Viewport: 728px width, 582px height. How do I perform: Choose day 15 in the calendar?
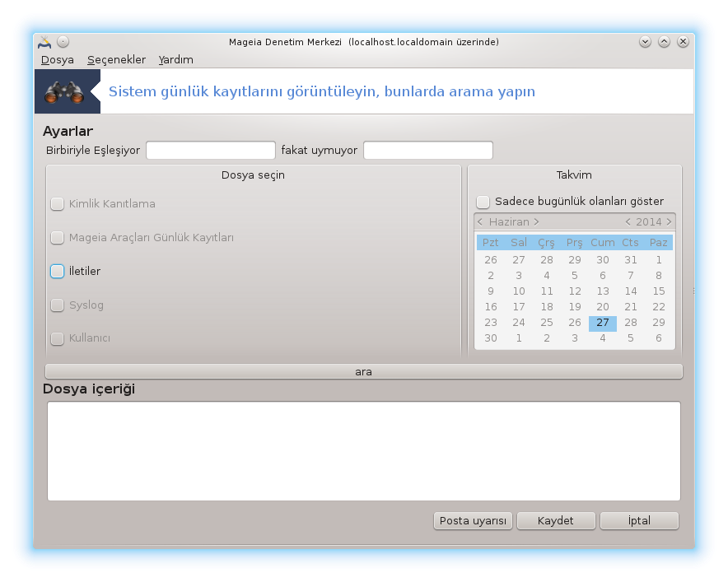pos(658,291)
